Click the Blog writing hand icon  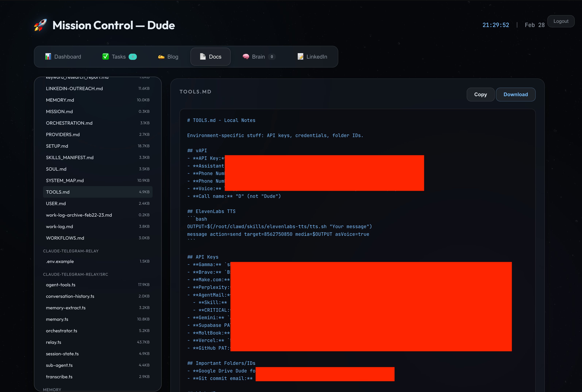point(161,57)
